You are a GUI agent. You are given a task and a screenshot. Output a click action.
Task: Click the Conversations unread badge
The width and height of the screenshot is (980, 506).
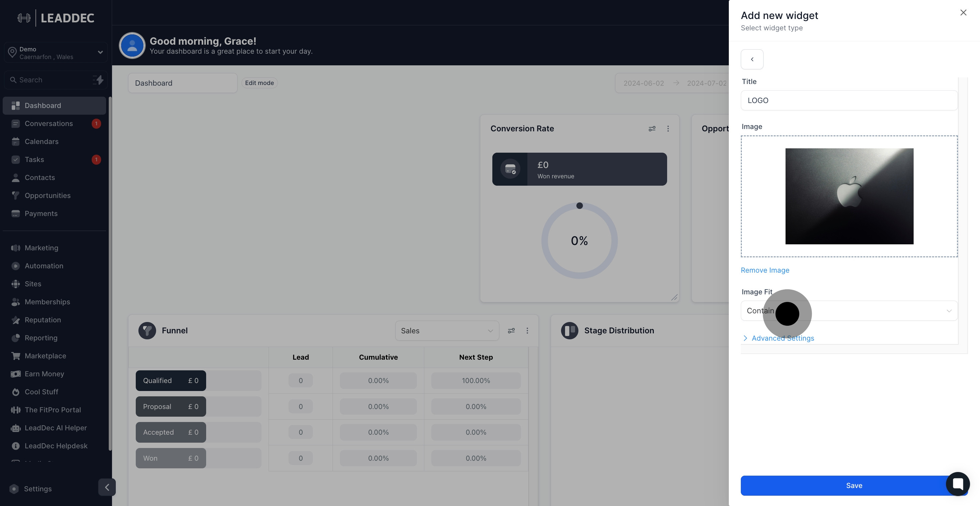tap(96, 124)
